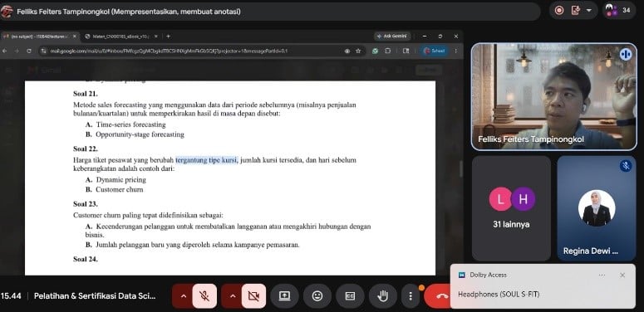
Task: Expand the meeting activities dropdown arrow
Action: (589, 11)
